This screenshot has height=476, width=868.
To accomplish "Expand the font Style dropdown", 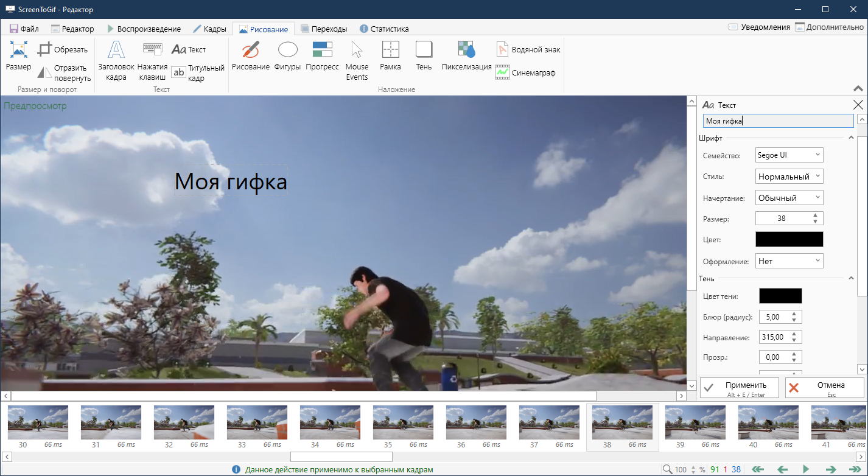I will (x=789, y=177).
